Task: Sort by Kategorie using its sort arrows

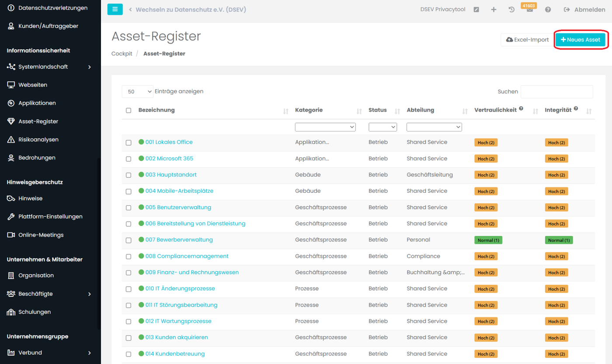Action: point(359,111)
